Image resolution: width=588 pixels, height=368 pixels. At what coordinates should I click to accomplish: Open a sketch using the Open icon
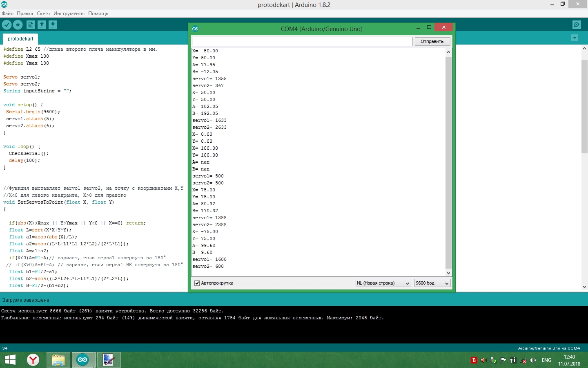click(x=42, y=25)
